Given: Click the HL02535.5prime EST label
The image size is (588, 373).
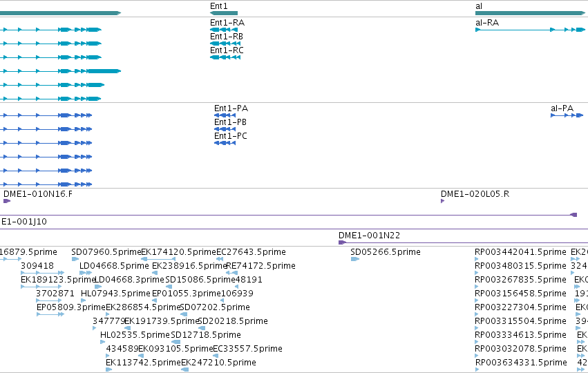Looking at the screenshot, I should (x=135, y=335).
